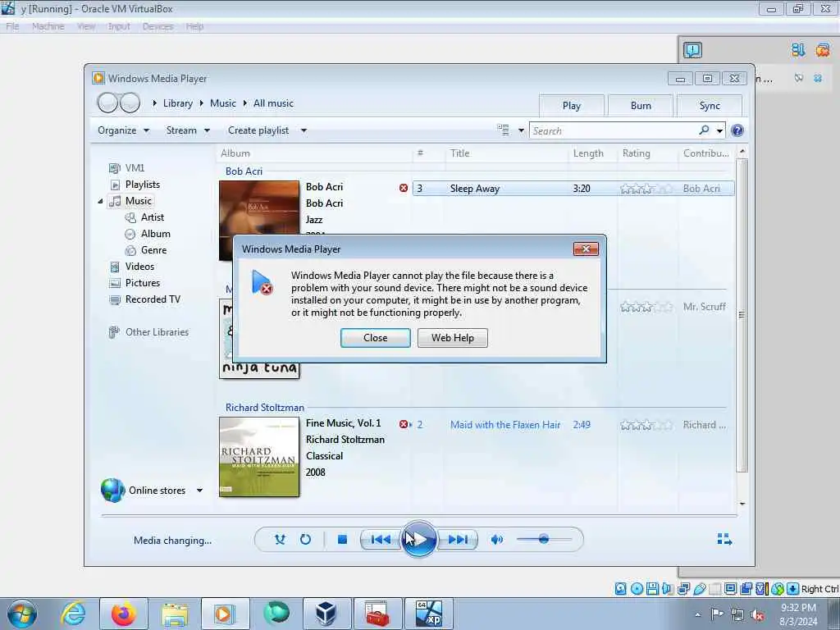This screenshot has height=630, width=840.
Task: Open the search options dropdown arrow
Action: point(719,130)
